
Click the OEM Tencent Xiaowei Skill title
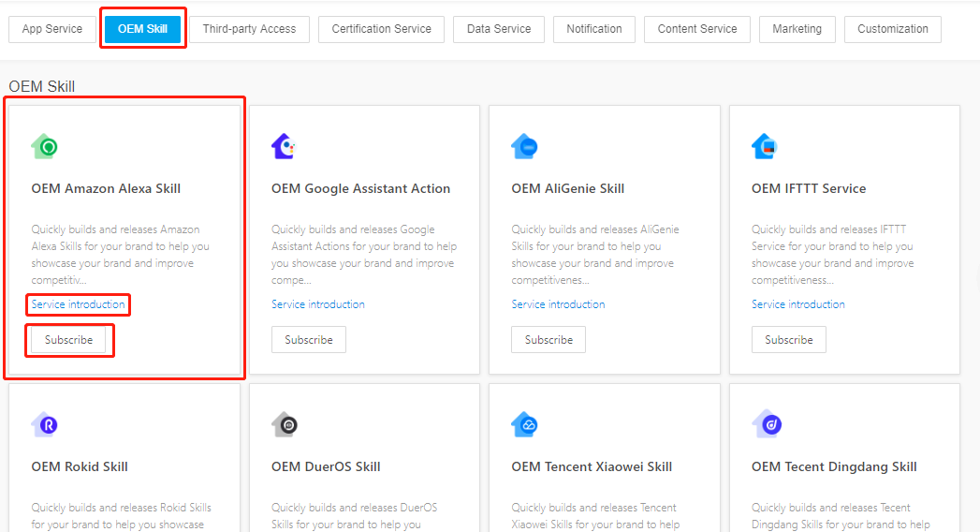point(592,466)
